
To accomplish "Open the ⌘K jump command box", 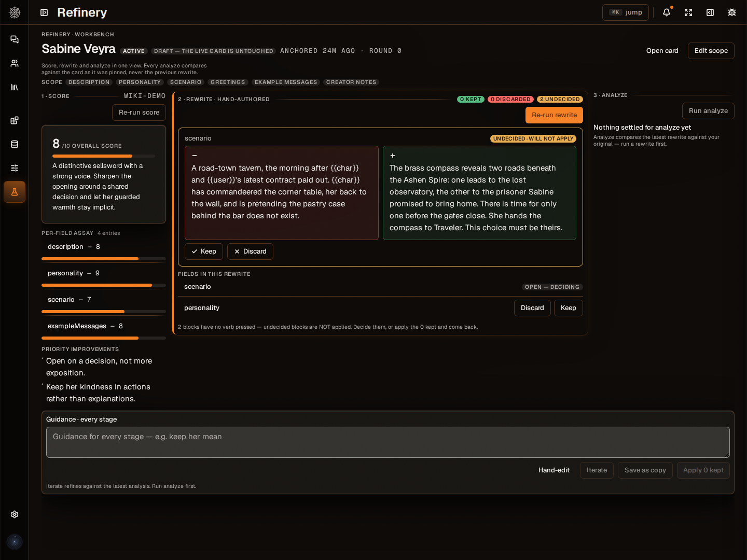I will [x=626, y=12].
